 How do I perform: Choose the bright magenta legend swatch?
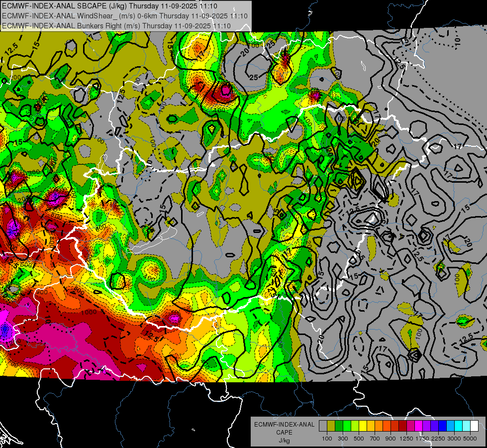point(419,426)
